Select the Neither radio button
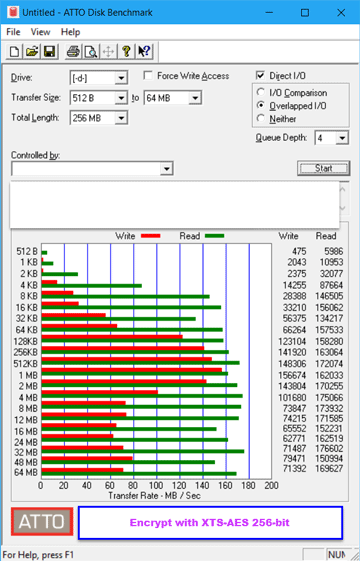The image size is (360, 561). click(261, 118)
